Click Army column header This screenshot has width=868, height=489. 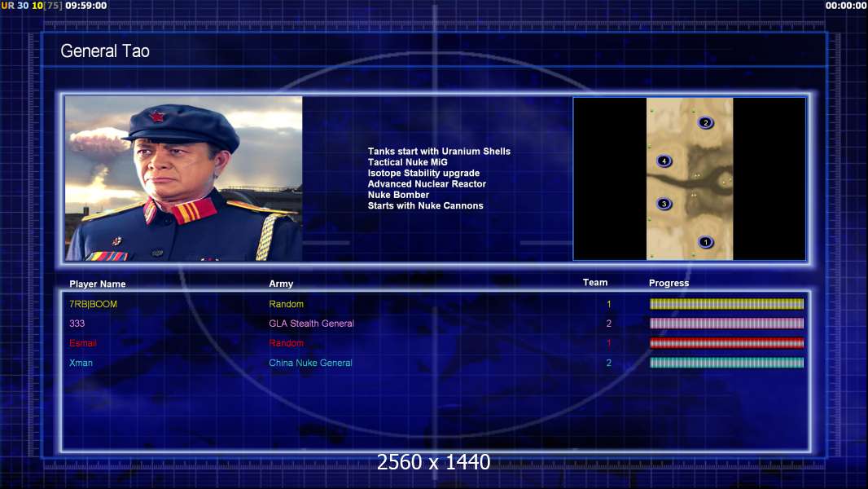tap(281, 284)
